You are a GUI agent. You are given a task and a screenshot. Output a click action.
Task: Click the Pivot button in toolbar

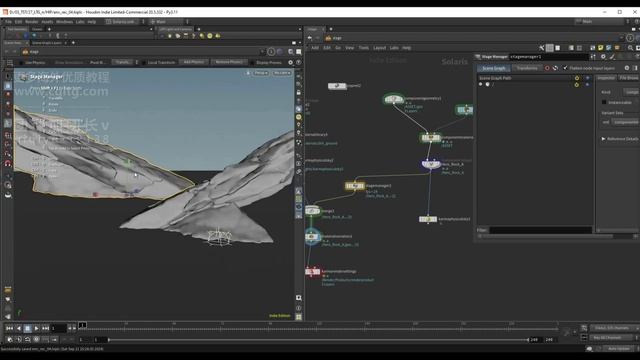tap(98, 62)
